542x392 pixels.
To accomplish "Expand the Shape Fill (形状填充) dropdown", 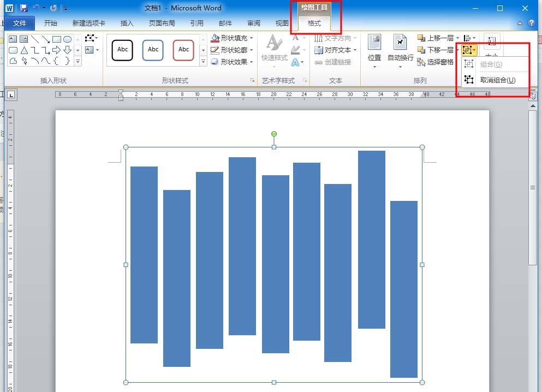I will point(232,38).
